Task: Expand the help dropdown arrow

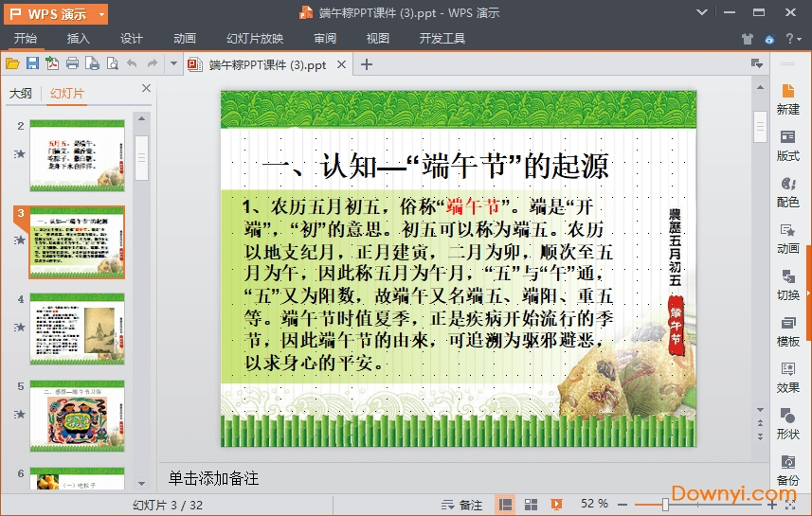Action: 801,39
